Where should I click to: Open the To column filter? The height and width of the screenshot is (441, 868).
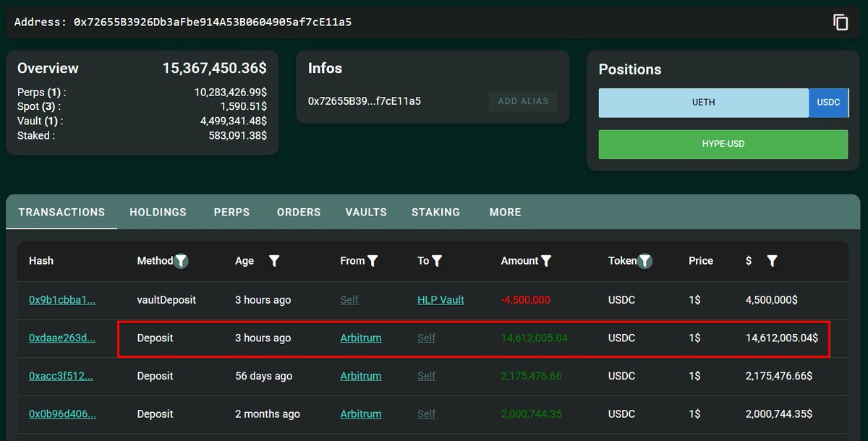point(437,261)
